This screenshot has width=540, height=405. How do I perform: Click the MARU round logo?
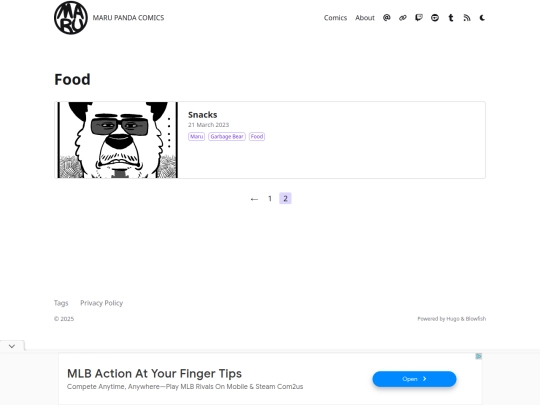pos(71,18)
